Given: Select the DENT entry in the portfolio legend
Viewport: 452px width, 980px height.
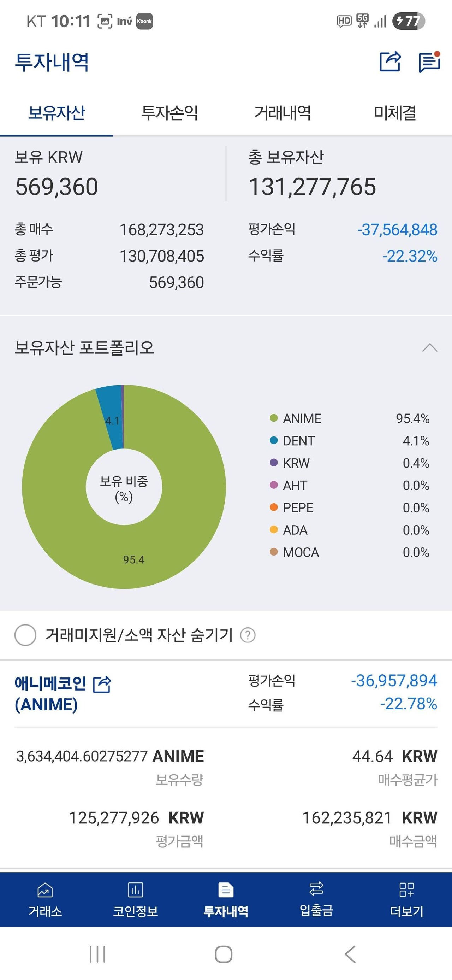Looking at the screenshot, I should (x=299, y=441).
